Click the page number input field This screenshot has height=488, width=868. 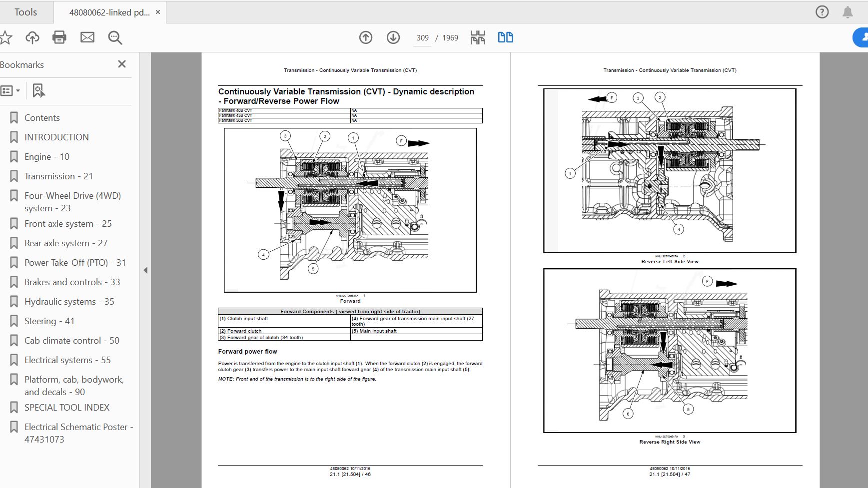pyautogui.click(x=422, y=38)
